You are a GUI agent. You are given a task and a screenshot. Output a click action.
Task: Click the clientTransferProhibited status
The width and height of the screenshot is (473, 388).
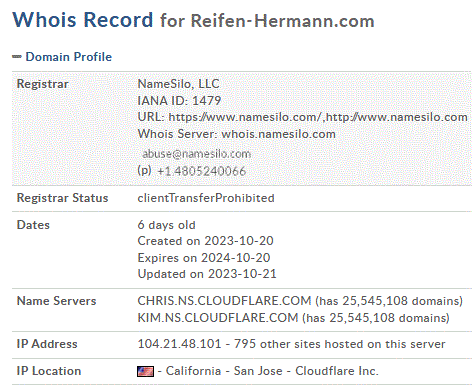pos(206,198)
